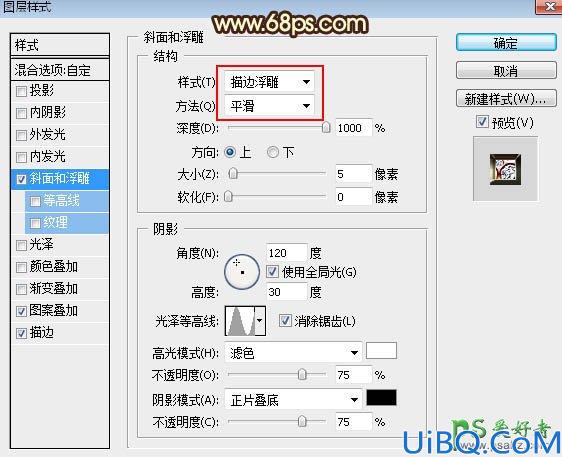Click the style preview thumbnail
Screen dimensions: 562x457
tap(505, 169)
